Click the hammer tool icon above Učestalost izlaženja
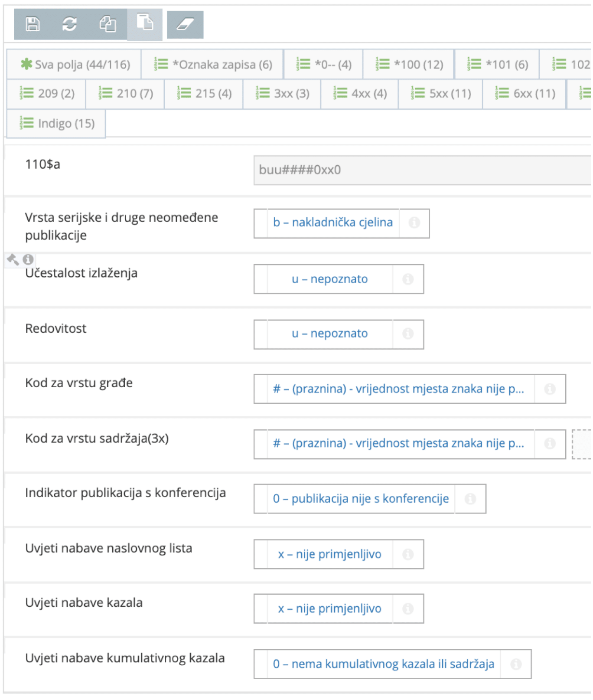 point(13,259)
